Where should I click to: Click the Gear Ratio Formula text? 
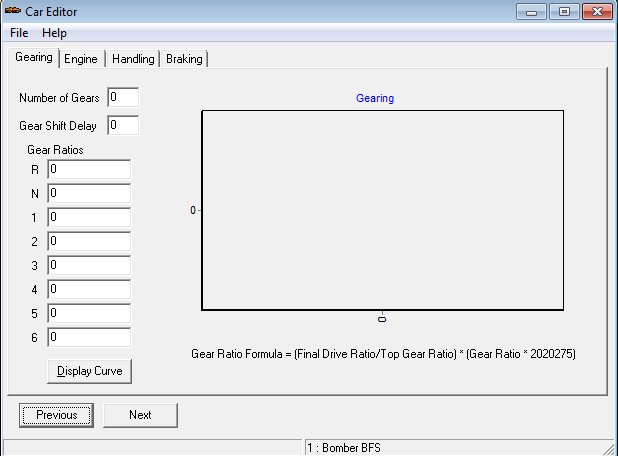[383, 354]
